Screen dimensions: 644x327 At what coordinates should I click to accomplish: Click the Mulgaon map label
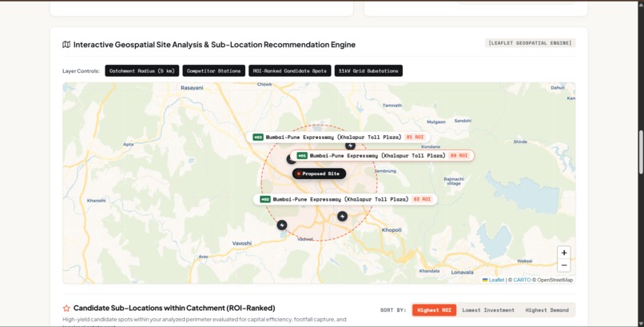[436, 122]
